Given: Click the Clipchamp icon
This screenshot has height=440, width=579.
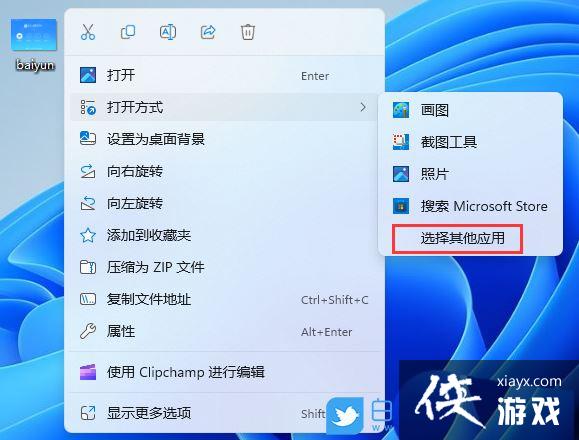Looking at the screenshot, I should point(88,372).
